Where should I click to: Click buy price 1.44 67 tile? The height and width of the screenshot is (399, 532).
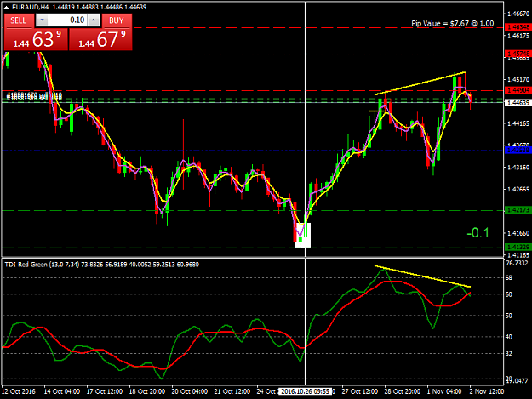pos(100,39)
